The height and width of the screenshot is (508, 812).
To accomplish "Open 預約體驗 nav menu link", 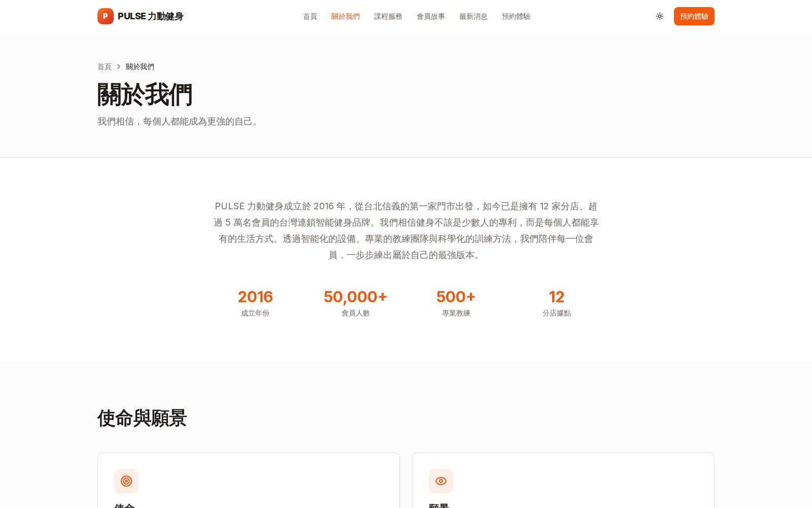I will tap(516, 16).
